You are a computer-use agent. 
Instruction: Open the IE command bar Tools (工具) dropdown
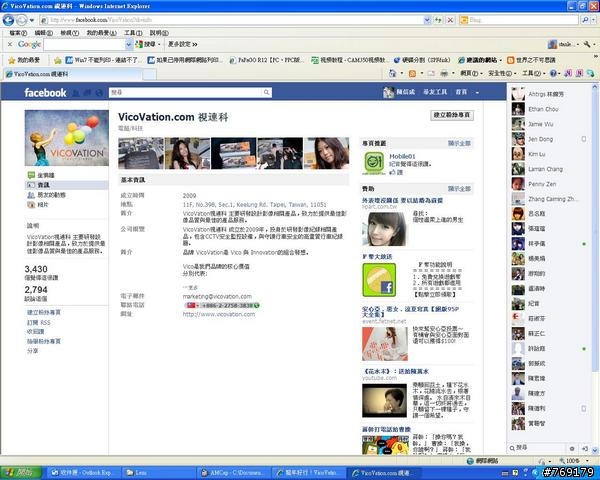(533, 73)
